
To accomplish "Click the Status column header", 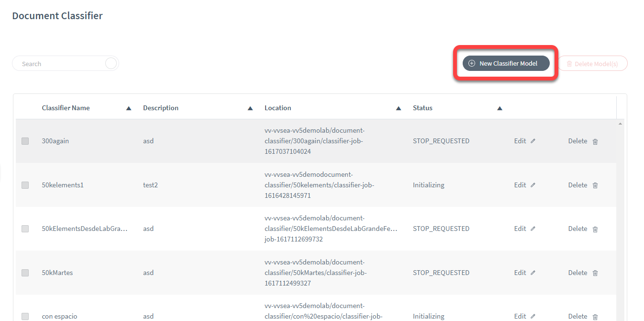I will tap(422, 108).
